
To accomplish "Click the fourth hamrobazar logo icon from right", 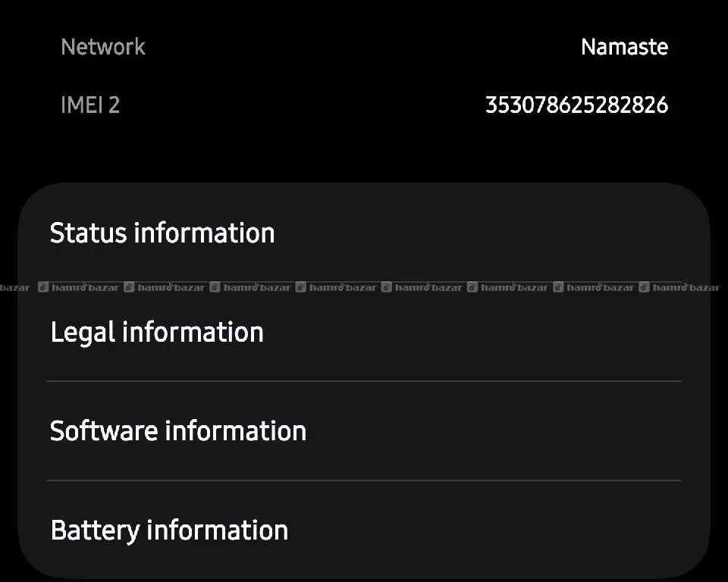I will pos(387,287).
